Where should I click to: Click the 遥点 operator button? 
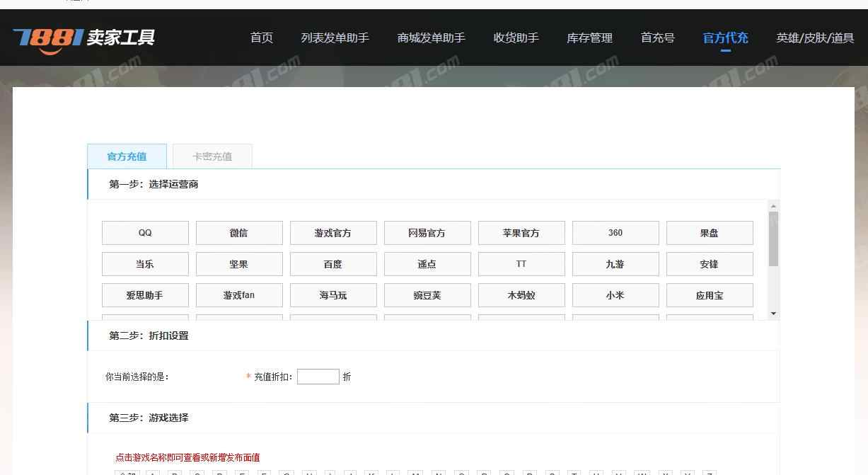[x=427, y=264]
